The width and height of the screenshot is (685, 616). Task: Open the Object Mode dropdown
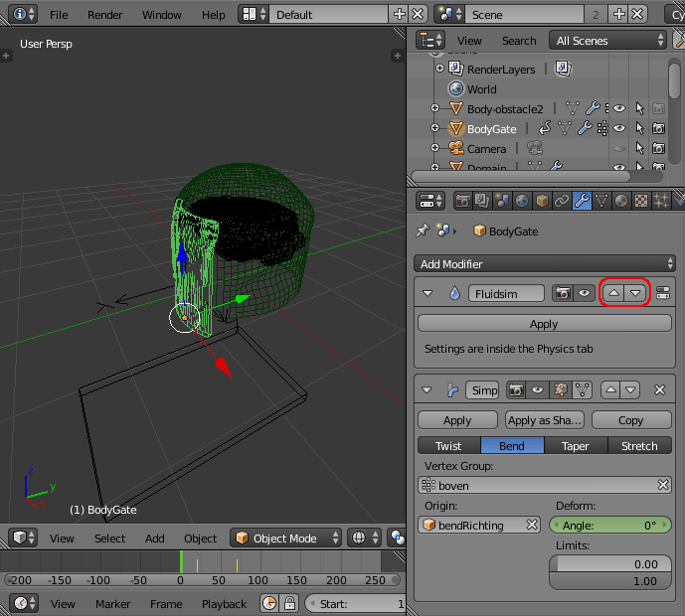(285, 538)
